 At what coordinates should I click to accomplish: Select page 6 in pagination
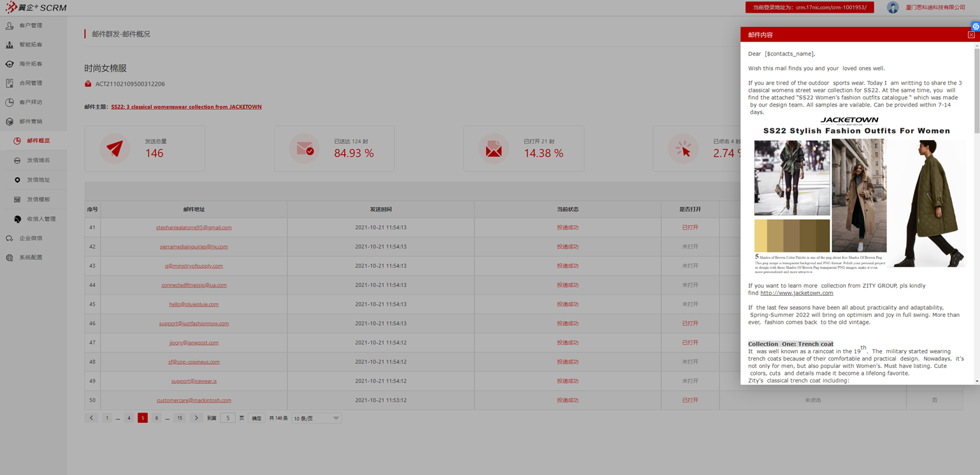click(x=156, y=418)
